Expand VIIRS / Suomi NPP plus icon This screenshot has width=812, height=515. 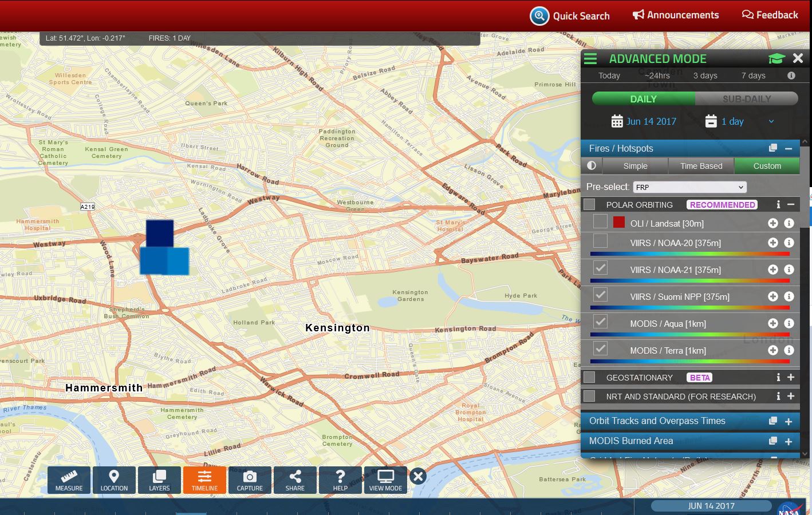[773, 296]
